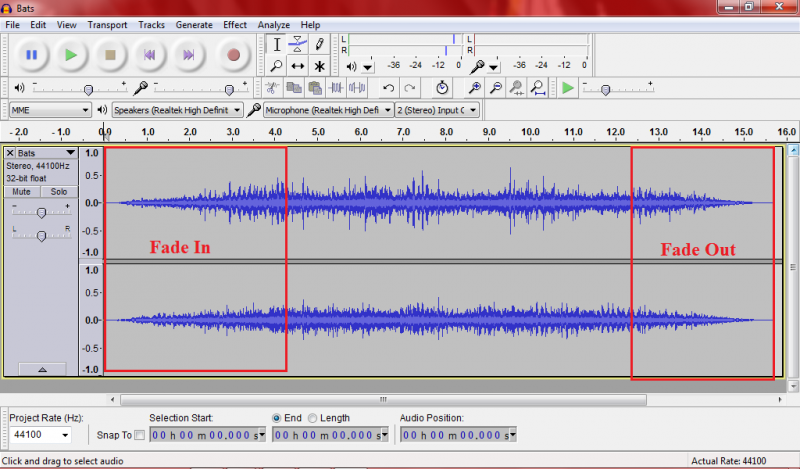Select the Multi-Tool asterisk icon
The width and height of the screenshot is (800, 469).
(x=319, y=66)
